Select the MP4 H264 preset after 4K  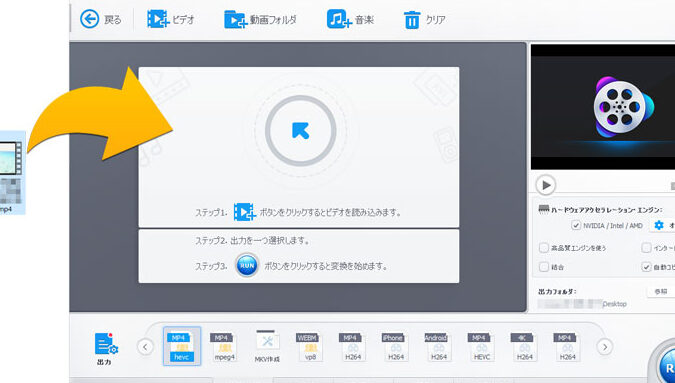(567, 346)
